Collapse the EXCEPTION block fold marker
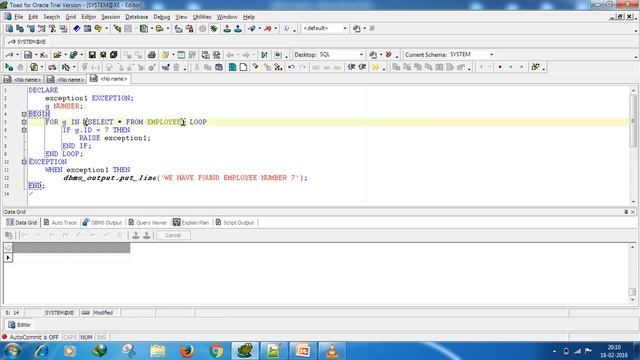This screenshot has width=640, height=360. click(24, 162)
